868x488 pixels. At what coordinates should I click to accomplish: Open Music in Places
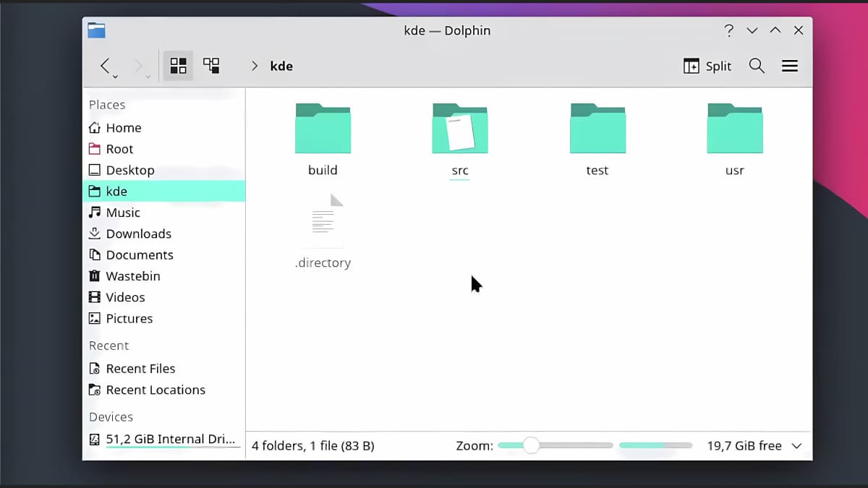[x=164, y=213]
